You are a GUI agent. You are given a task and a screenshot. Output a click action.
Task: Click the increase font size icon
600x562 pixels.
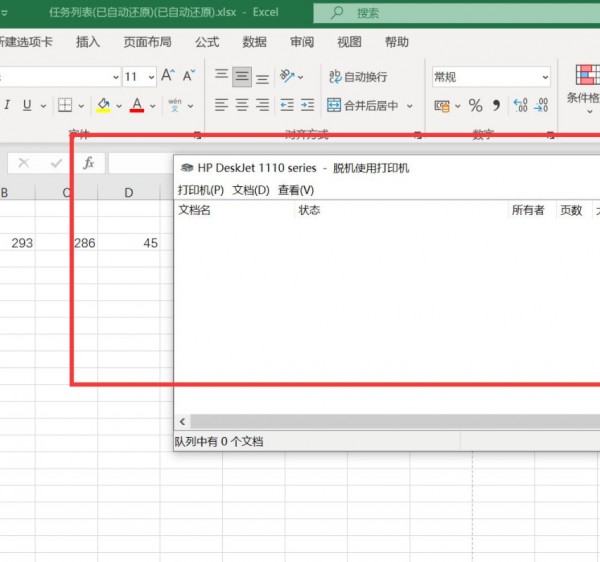point(167,76)
